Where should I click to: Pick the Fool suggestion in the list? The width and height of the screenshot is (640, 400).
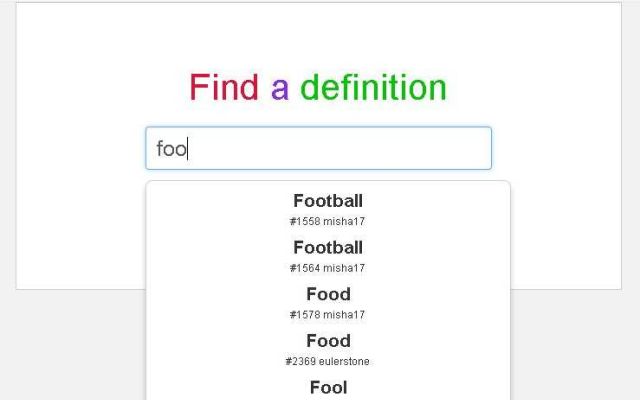[x=328, y=387]
